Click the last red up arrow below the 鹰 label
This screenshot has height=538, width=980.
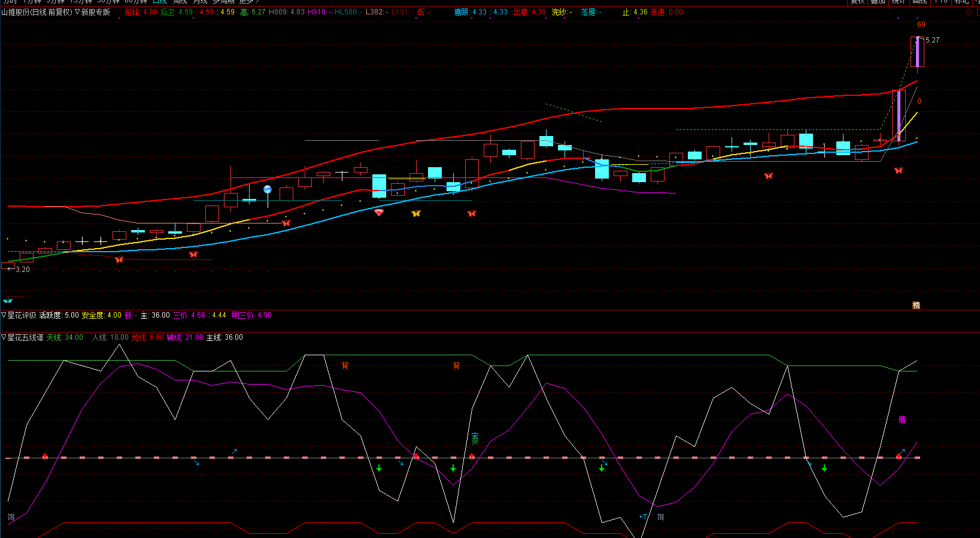(899, 456)
